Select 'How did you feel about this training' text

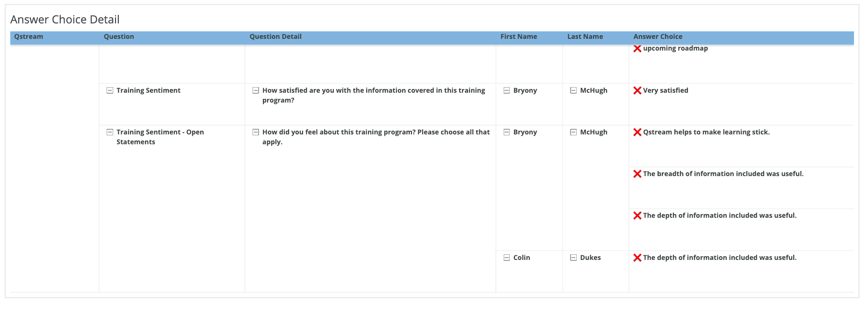click(x=376, y=137)
